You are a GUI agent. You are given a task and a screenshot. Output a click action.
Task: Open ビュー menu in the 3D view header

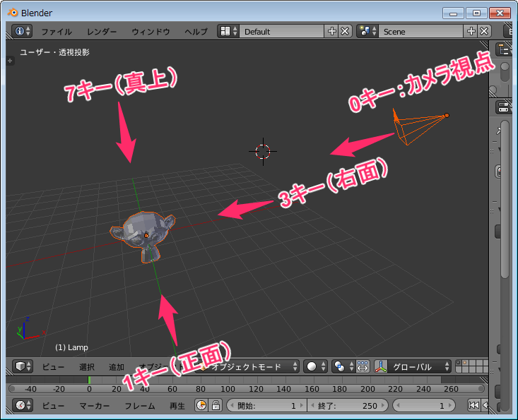pos(53,366)
